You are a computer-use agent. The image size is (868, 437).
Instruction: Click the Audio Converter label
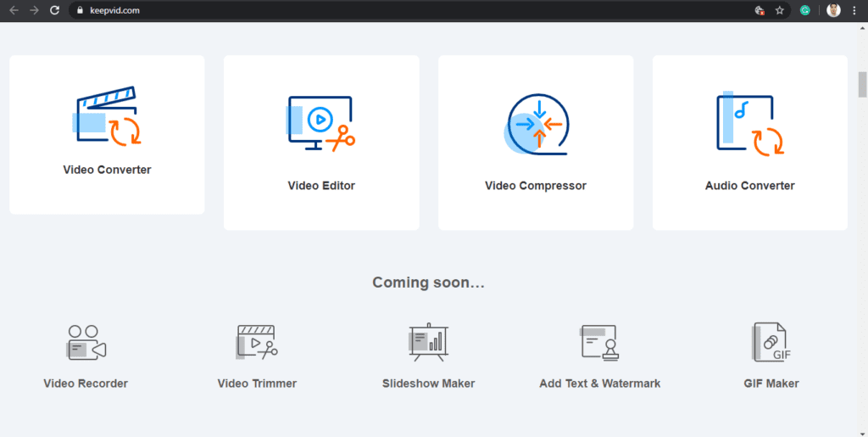750,186
